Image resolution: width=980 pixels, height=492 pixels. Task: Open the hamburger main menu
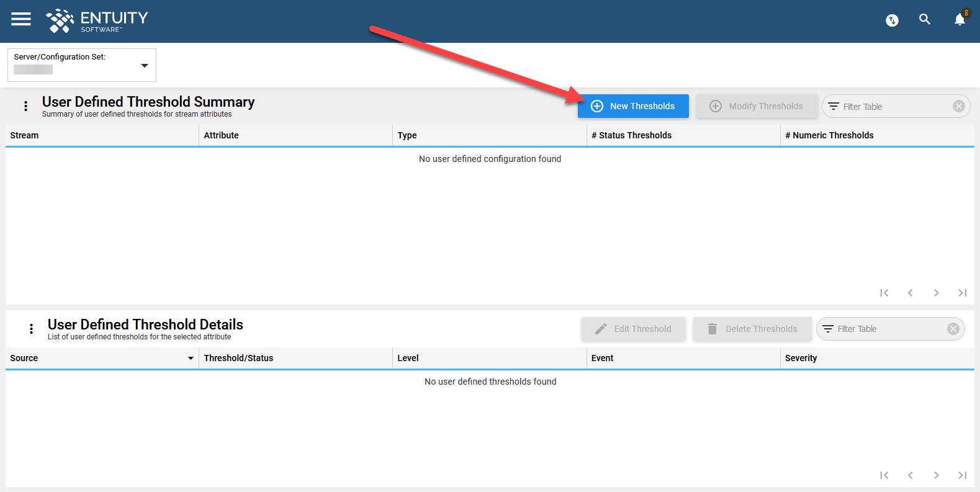(x=21, y=19)
